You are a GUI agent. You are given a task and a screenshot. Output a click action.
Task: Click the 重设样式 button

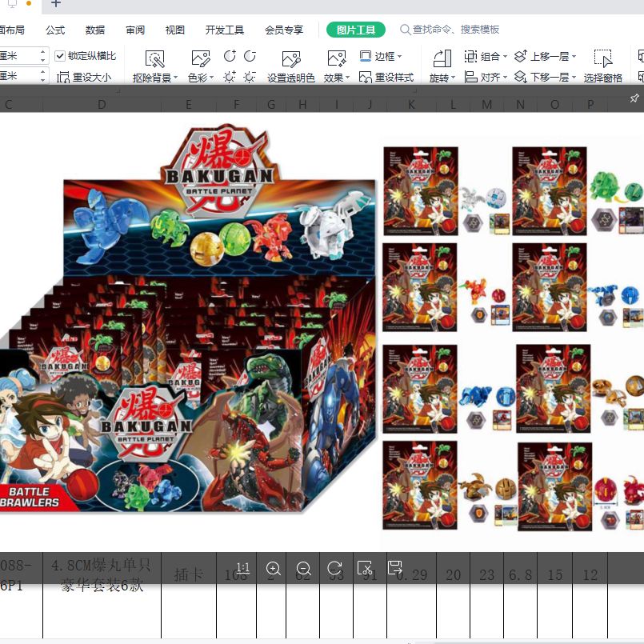tap(386, 78)
